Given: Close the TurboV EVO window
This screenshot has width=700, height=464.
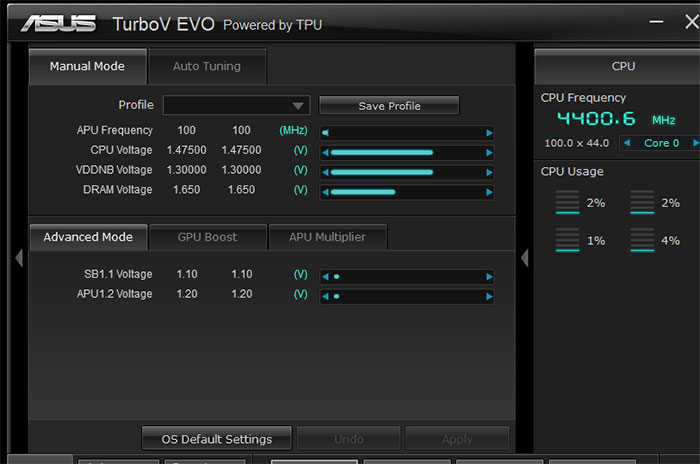Looking at the screenshot, I should pos(692,21).
